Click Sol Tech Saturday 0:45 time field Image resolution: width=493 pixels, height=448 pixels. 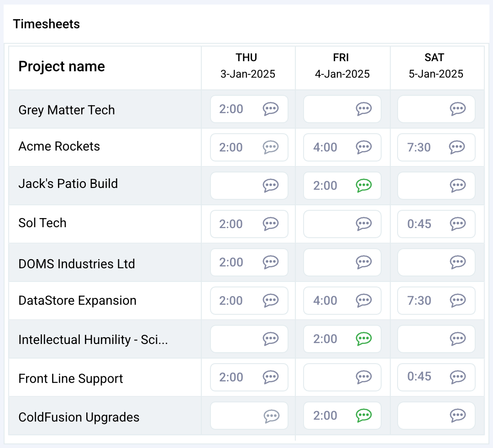(x=420, y=224)
